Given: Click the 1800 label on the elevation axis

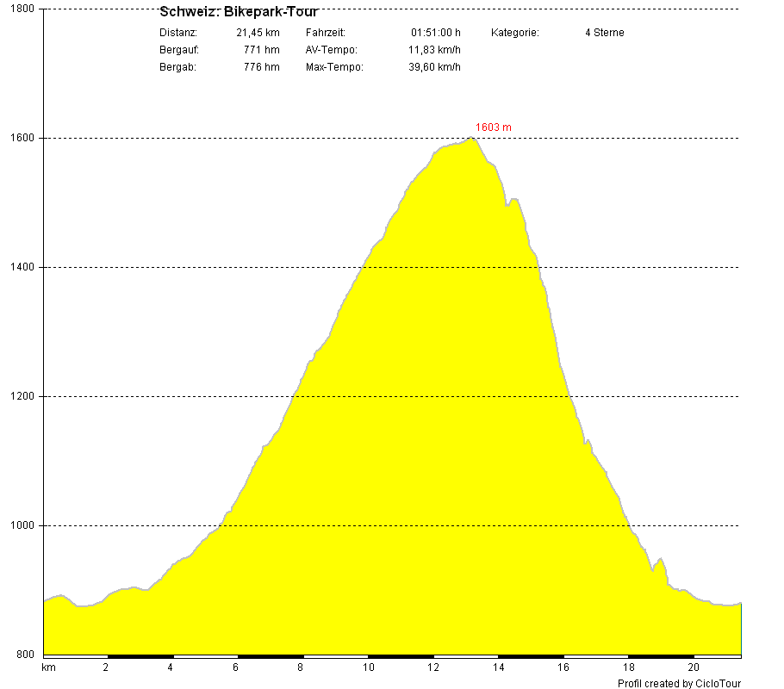Looking at the screenshot, I should pyautogui.click(x=22, y=9).
